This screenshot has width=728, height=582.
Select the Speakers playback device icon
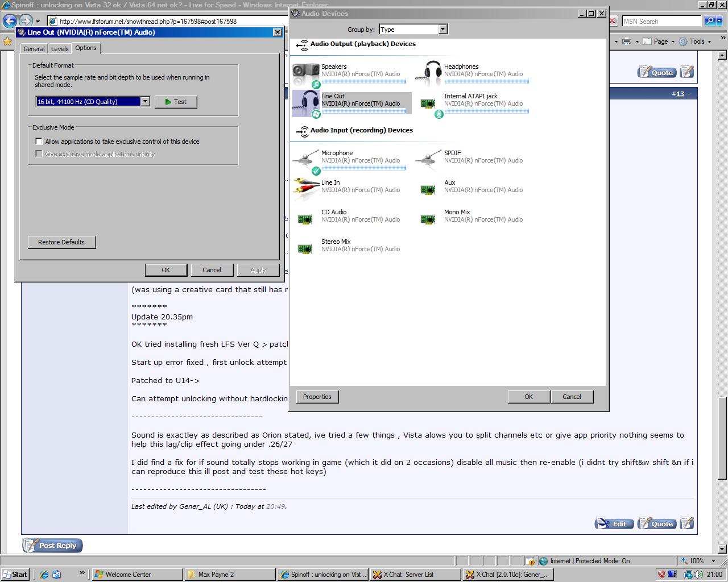[307, 74]
